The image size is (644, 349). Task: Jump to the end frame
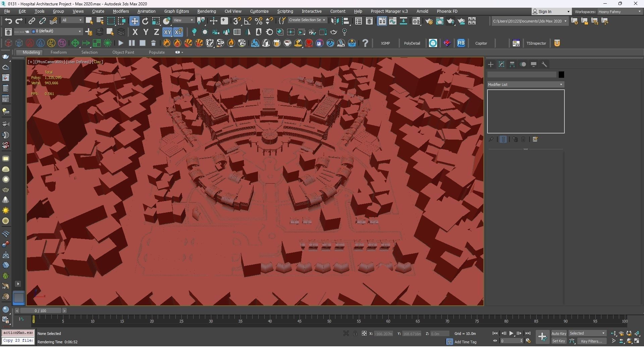click(528, 334)
